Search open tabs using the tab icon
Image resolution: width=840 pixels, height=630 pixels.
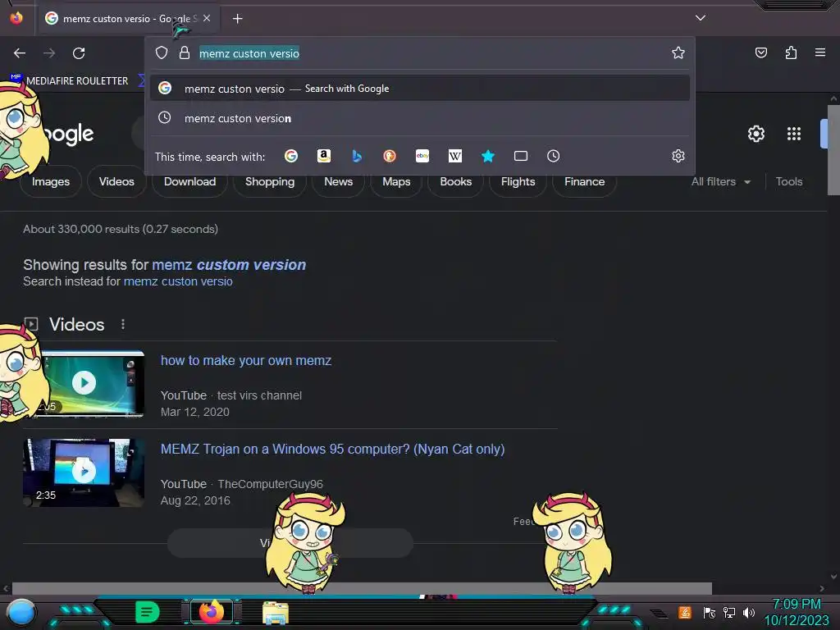coord(521,156)
